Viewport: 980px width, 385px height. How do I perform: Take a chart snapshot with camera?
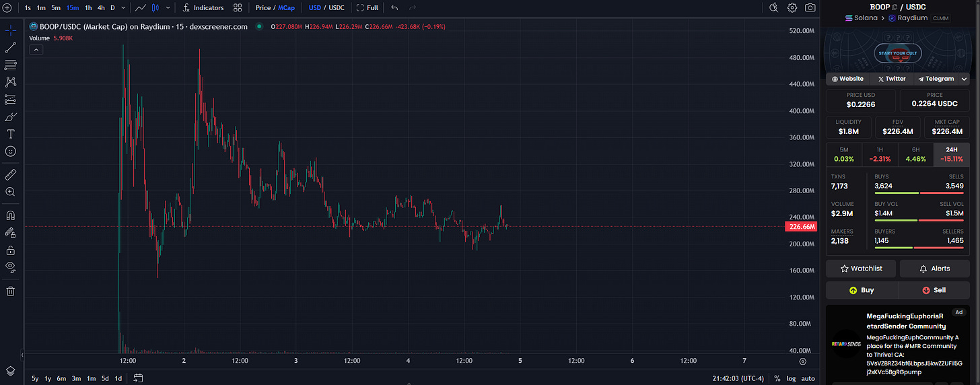pyautogui.click(x=810, y=7)
